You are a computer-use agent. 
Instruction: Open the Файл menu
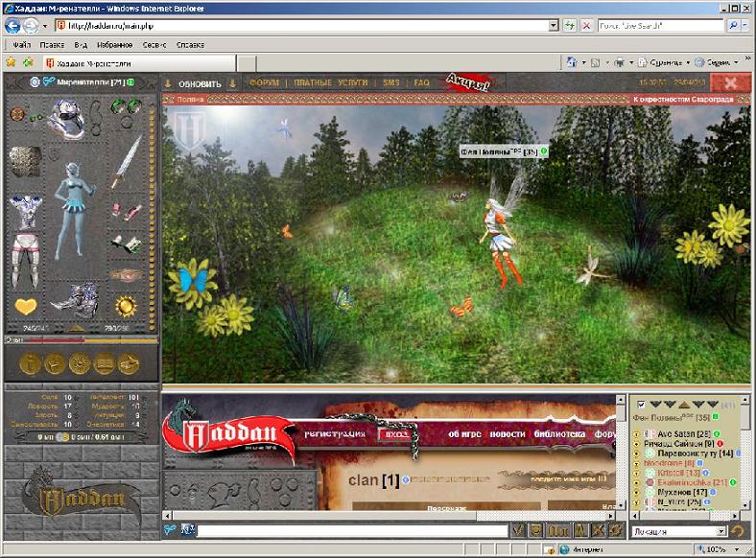[22, 45]
